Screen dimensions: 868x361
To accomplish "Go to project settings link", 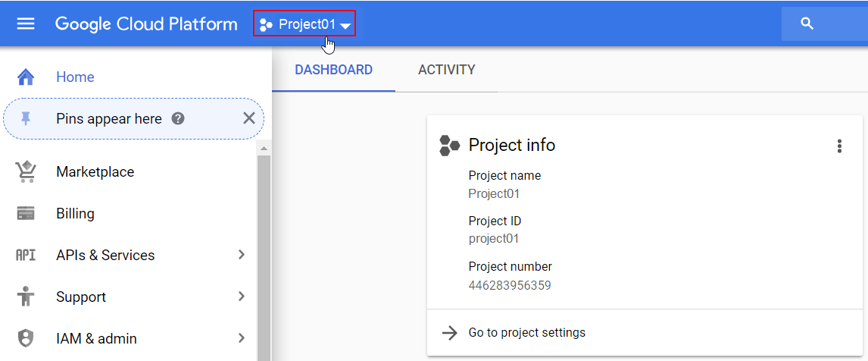I will tap(526, 332).
